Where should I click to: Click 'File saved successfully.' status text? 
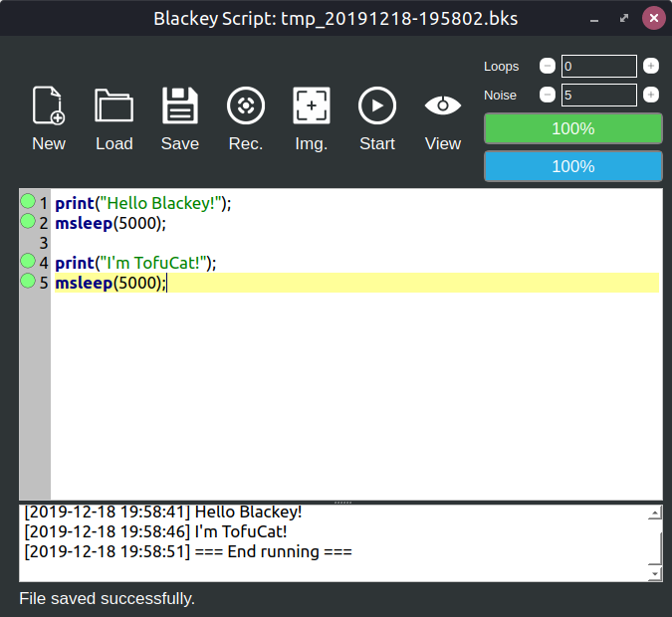click(108, 598)
